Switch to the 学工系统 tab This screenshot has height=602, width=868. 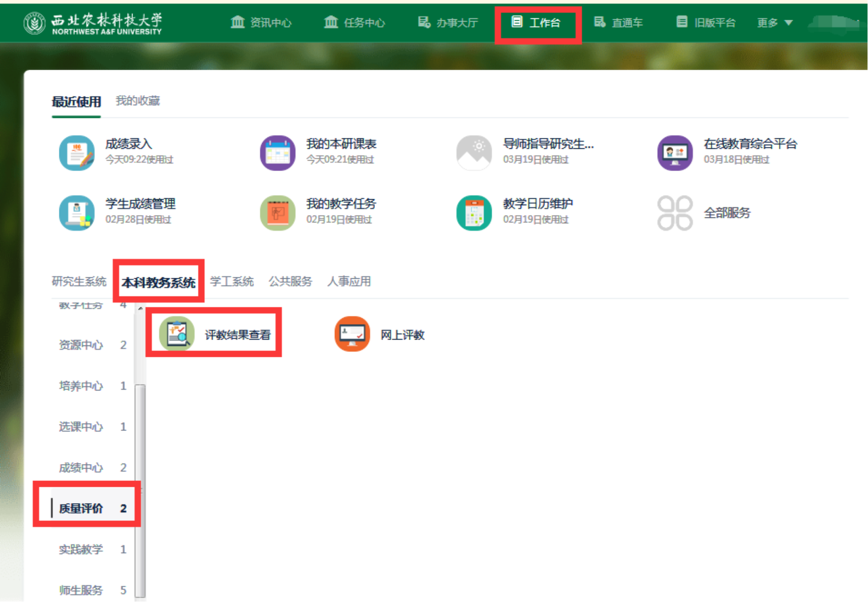[x=231, y=282]
